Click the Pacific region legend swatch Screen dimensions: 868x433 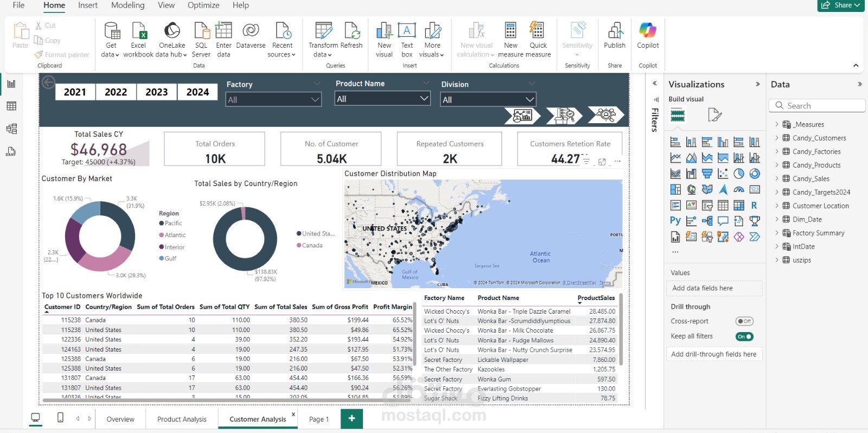162,224
